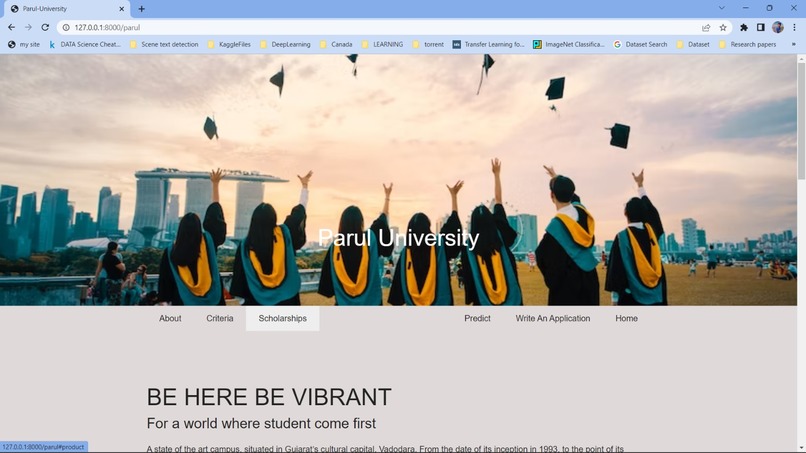Open the tab search chevron
This screenshot has height=453, width=806.
click(x=722, y=8)
